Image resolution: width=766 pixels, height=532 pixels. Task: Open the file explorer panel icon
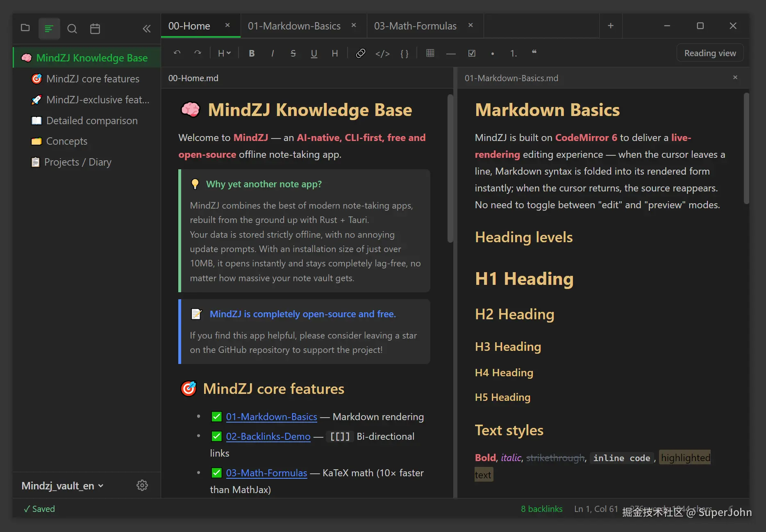click(25, 28)
